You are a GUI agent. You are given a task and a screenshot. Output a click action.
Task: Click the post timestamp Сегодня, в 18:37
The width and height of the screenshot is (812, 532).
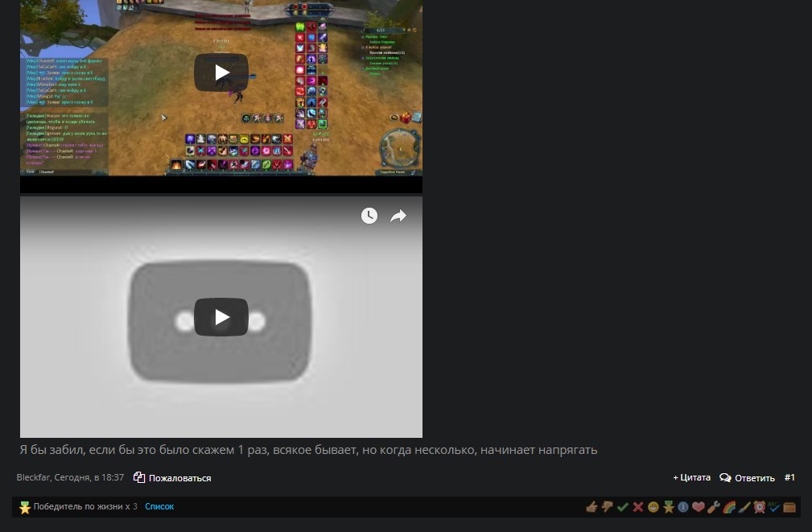89,477
